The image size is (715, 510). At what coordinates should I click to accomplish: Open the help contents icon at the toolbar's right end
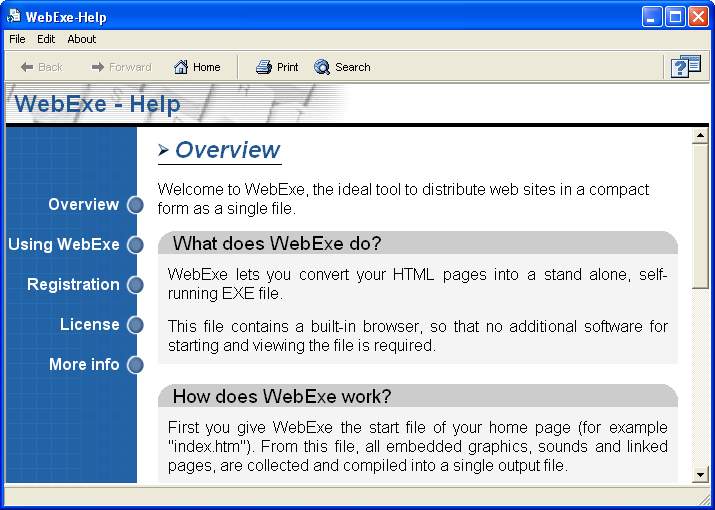(x=686, y=67)
